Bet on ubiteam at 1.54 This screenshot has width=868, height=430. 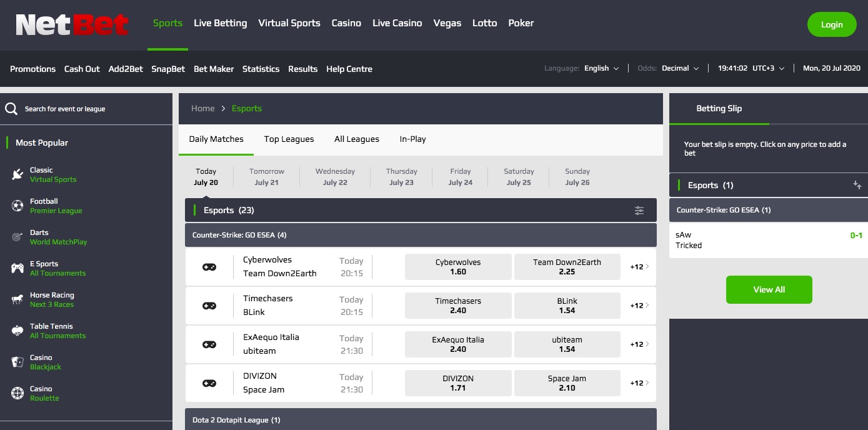point(567,344)
